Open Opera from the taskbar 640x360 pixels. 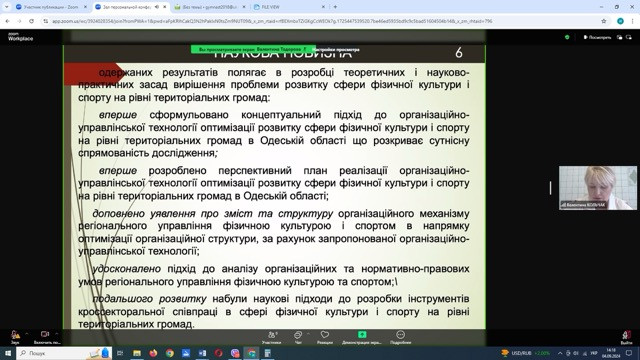pos(219,353)
